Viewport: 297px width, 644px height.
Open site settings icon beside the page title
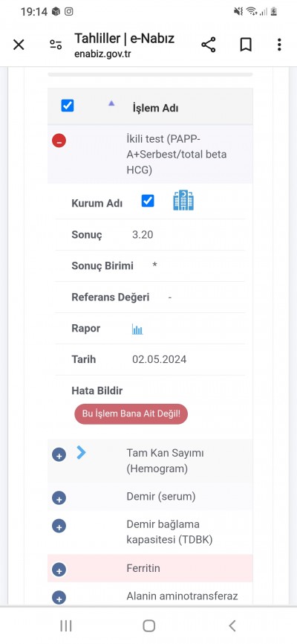click(x=56, y=45)
